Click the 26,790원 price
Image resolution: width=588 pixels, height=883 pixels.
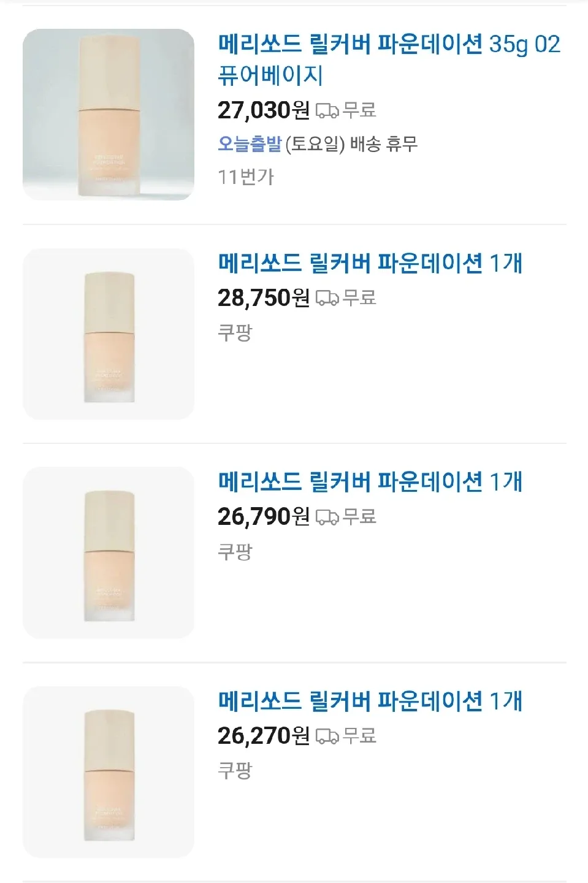point(264,517)
